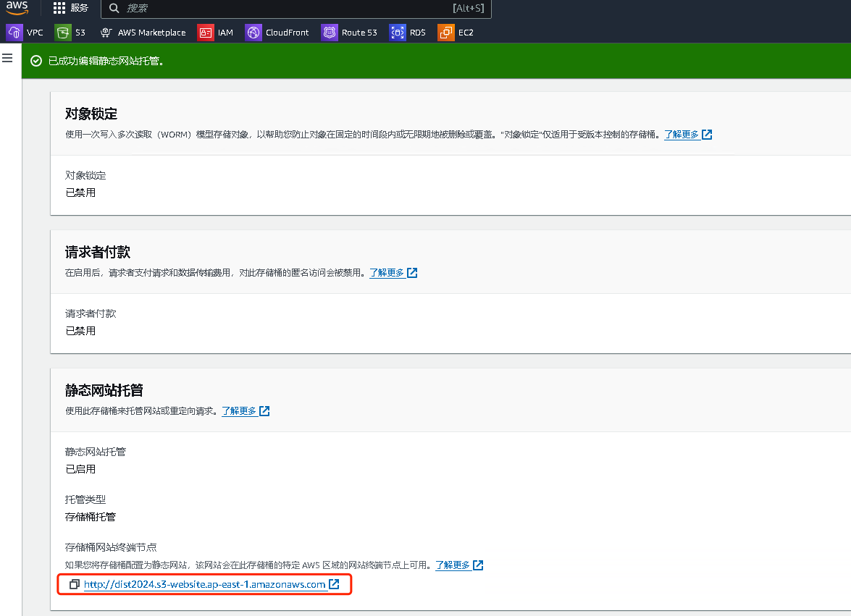Click external link icon in 请求者付款 section
Screen dimensions: 851x616
coord(412,273)
